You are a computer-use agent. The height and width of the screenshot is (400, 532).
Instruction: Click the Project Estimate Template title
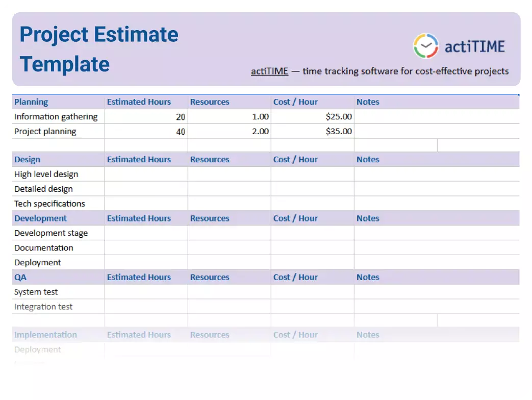click(98, 49)
